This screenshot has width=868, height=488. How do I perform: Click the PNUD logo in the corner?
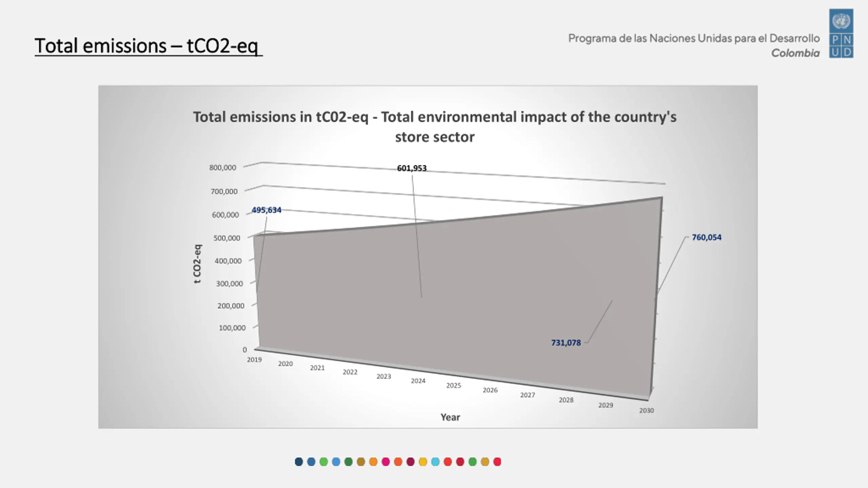point(841,33)
